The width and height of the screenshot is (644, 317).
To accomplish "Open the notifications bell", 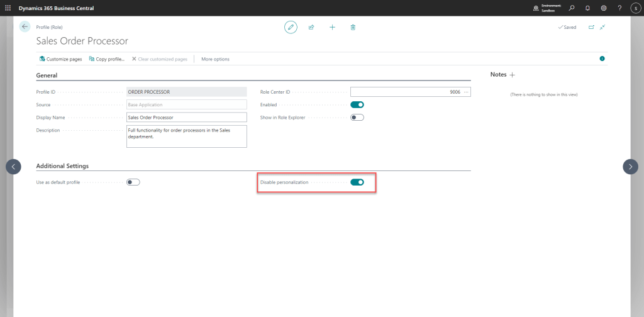I will [587, 8].
